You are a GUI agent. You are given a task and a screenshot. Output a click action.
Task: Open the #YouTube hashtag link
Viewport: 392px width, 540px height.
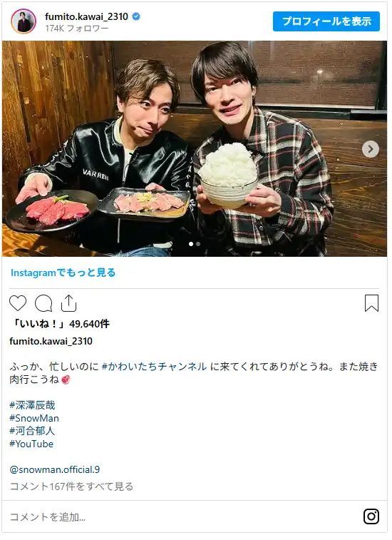point(31,444)
